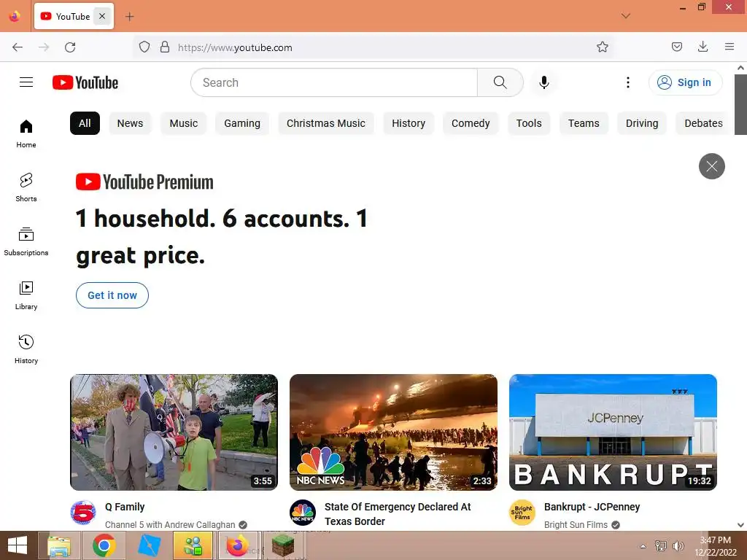The height and width of the screenshot is (560, 747).
Task: Click the page vertical scrollbar thumb
Action: point(740,104)
